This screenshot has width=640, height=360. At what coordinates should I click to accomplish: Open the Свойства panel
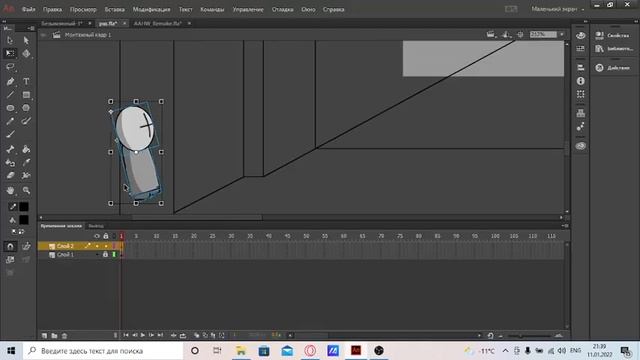pyautogui.click(x=612, y=36)
